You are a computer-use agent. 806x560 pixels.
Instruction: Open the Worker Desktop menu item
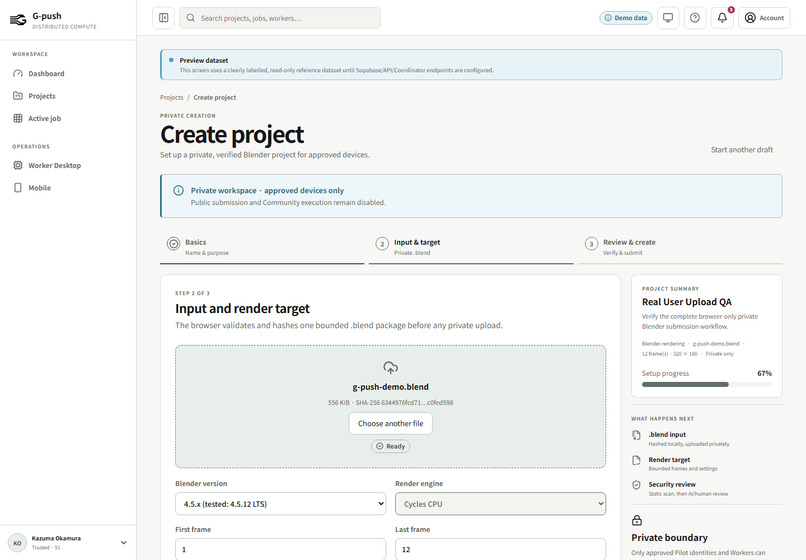tap(68, 166)
